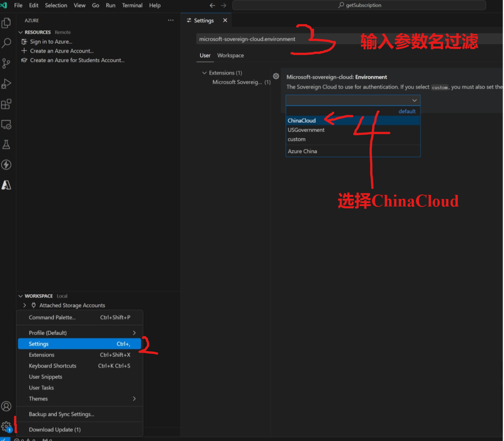Expand Attached Storage Accounts node
This screenshot has width=504, height=441.
tap(25, 305)
